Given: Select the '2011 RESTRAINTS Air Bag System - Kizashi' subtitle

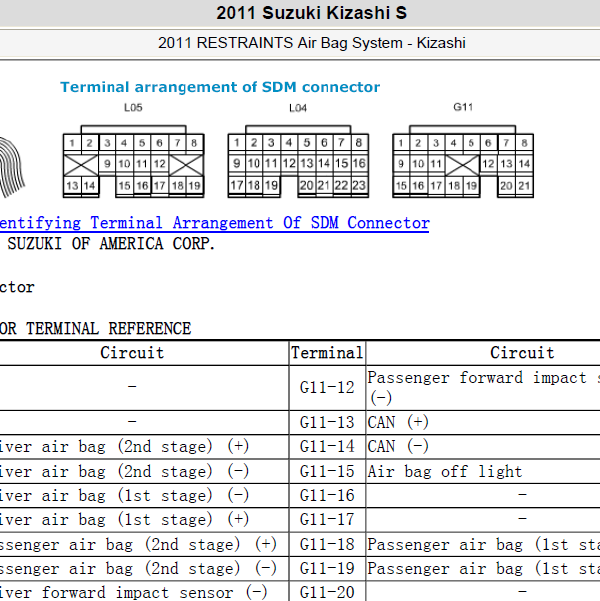Looking at the screenshot, I should [312, 43].
